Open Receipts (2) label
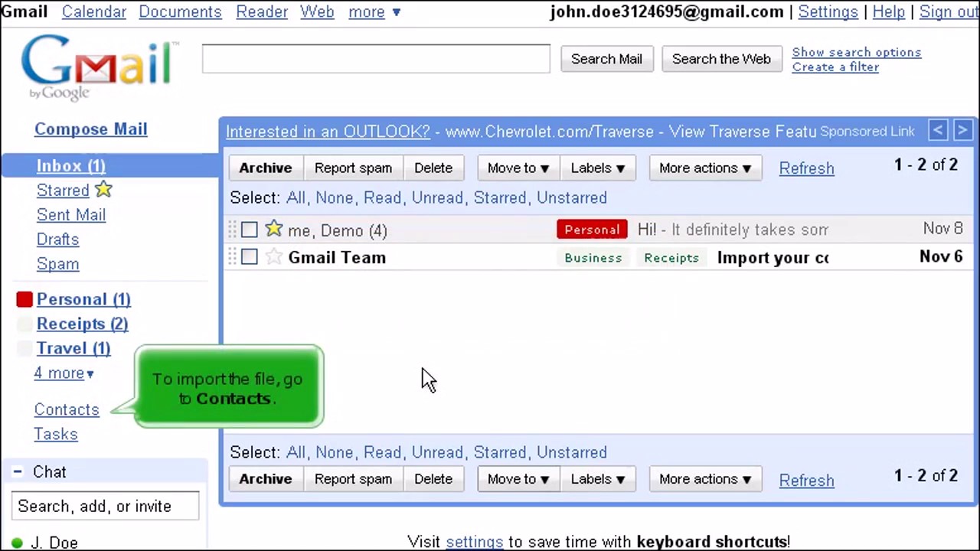This screenshot has width=980, height=551. 82,324
